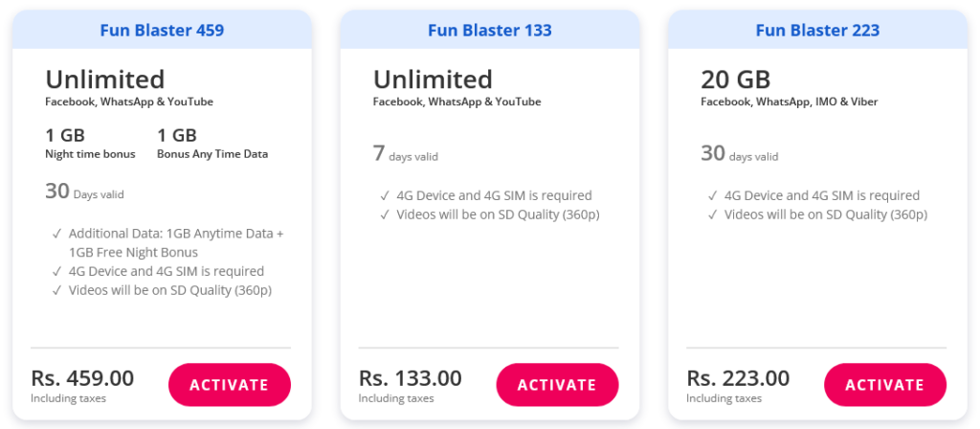Activate the Fun Blaster 133 plan
Image resolution: width=980 pixels, height=429 pixels.
(557, 385)
